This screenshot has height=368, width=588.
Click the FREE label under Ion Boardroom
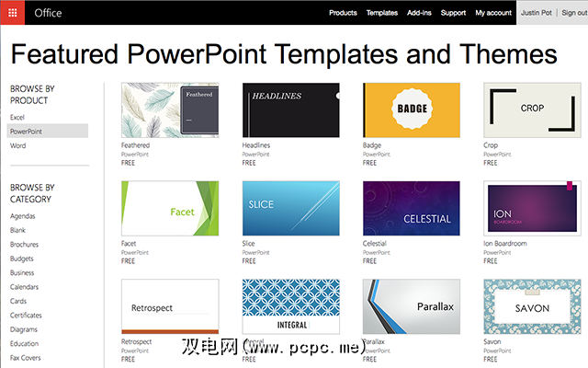click(x=490, y=261)
